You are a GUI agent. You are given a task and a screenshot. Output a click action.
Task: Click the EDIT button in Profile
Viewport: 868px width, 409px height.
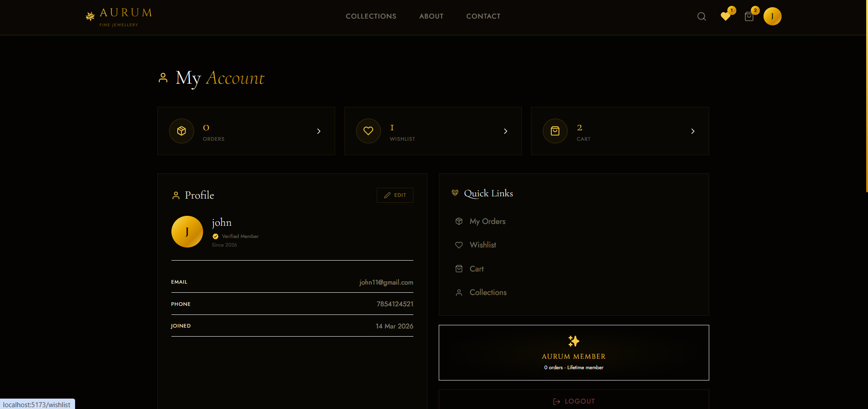(x=394, y=195)
